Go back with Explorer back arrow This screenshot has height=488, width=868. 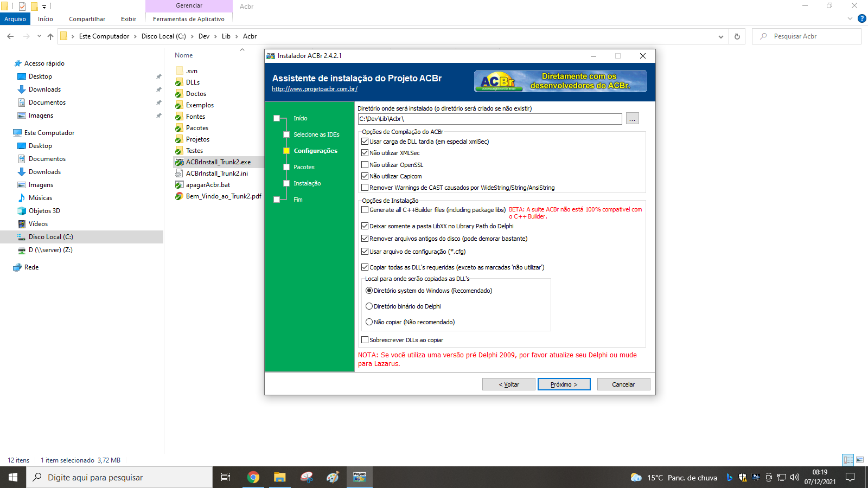pos(10,36)
